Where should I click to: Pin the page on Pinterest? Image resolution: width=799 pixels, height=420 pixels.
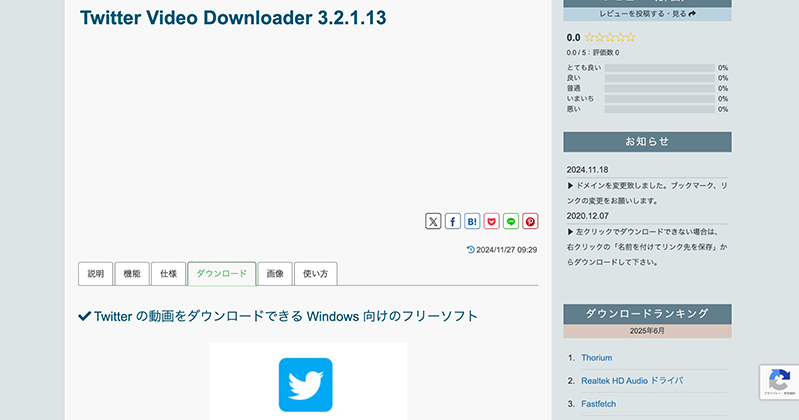pos(530,221)
